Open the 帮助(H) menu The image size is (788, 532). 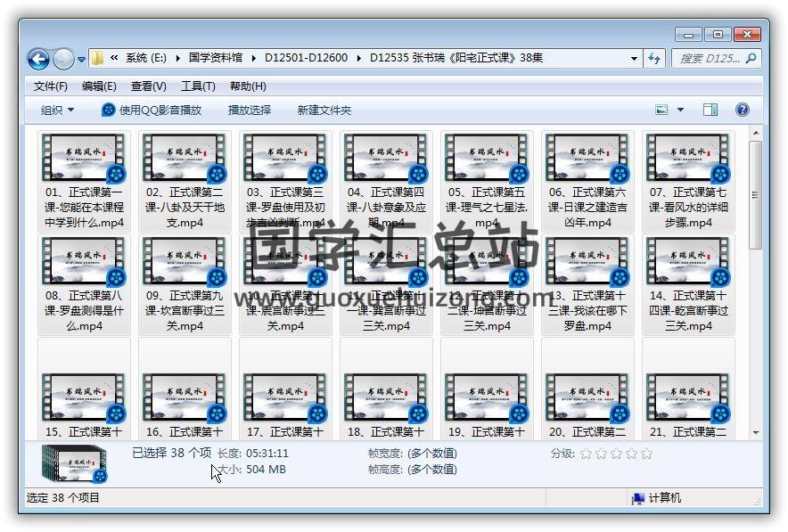248,86
